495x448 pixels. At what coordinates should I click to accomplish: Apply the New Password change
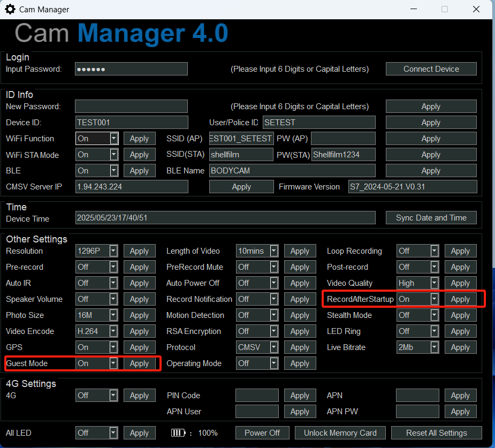click(431, 107)
